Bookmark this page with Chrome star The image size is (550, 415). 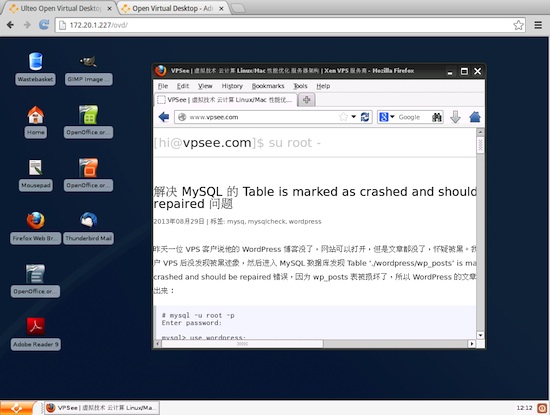coord(518,25)
